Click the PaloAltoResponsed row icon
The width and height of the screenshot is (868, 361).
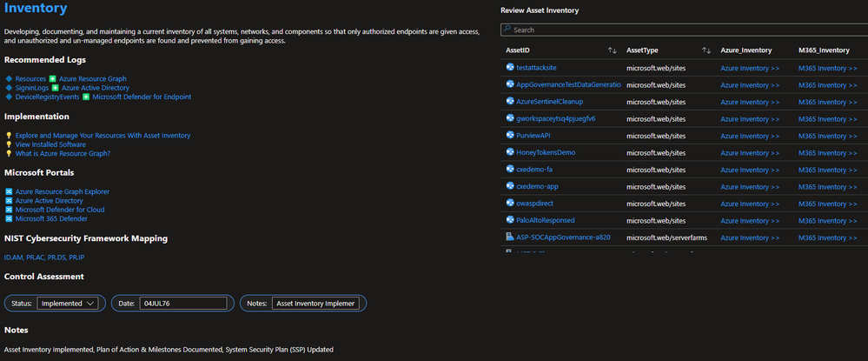[510, 219]
